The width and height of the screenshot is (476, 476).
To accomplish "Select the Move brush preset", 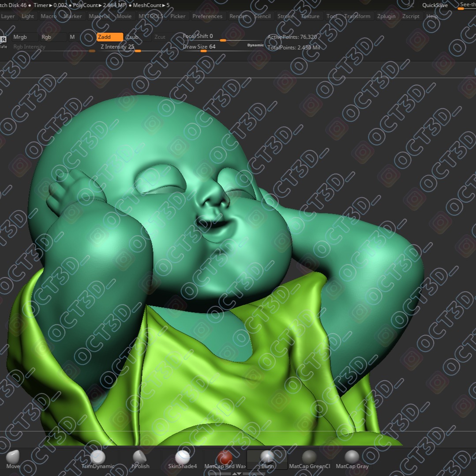I will coord(13,459).
